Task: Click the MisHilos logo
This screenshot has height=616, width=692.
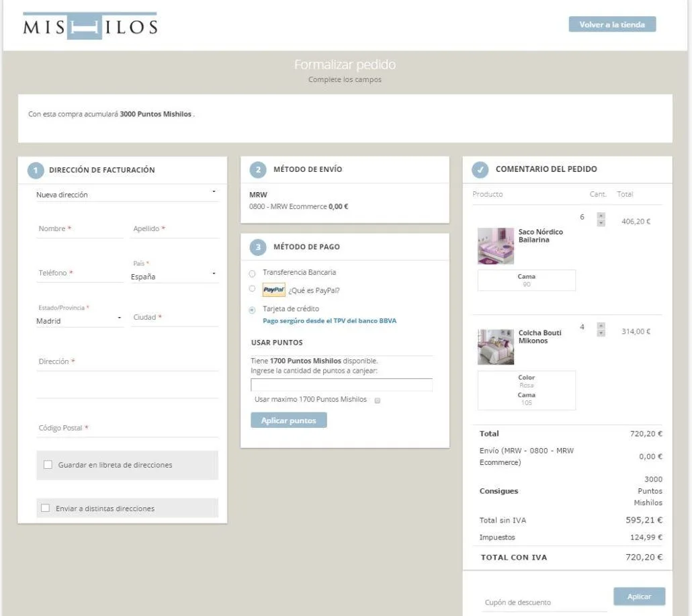Action: [x=90, y=26]
